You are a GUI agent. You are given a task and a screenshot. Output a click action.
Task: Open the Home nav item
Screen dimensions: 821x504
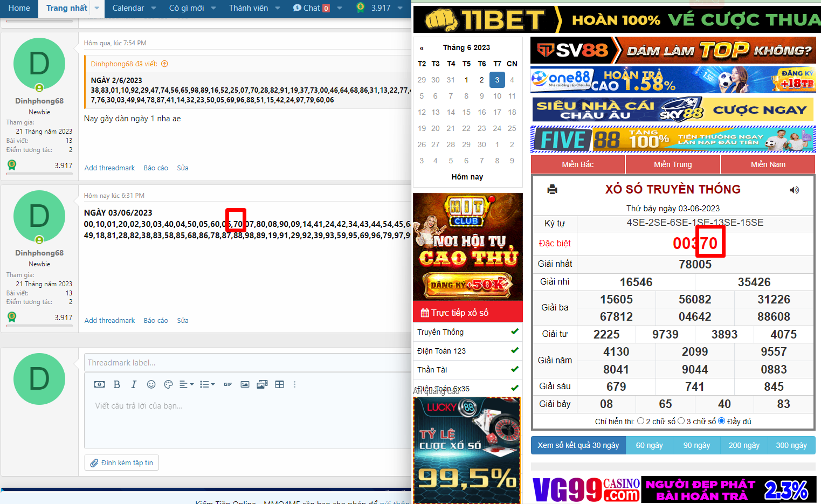19,8
